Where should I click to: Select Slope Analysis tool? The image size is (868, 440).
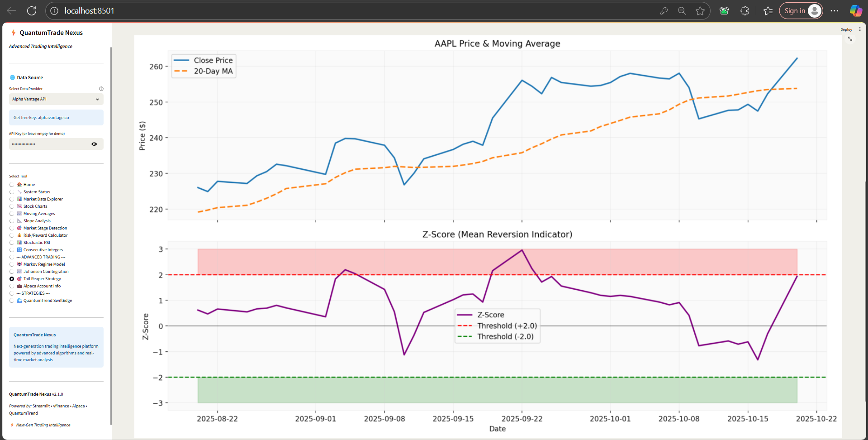[30, 221]
